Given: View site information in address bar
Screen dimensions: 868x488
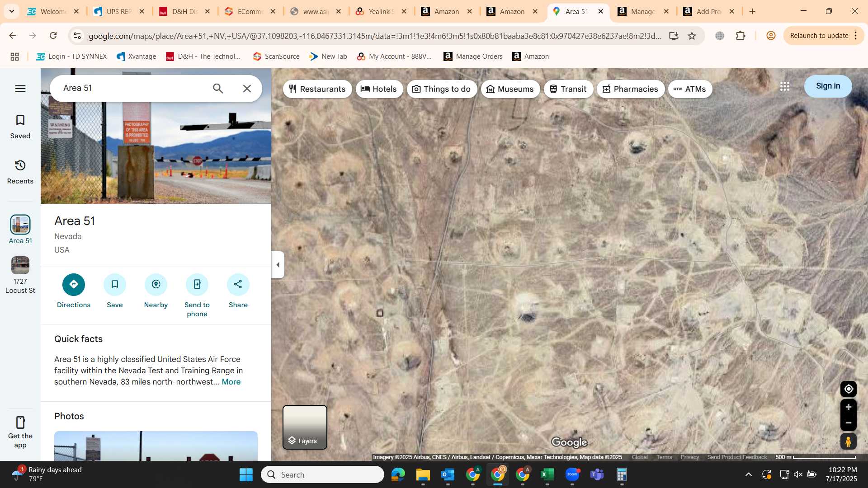Looking at the screenshot, I should (77, 36).
